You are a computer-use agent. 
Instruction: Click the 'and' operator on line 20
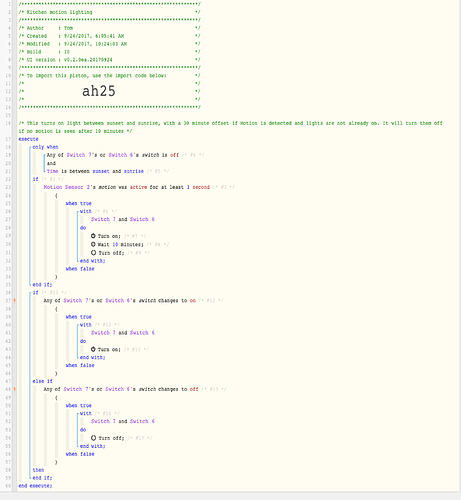[x=51, y=163]
